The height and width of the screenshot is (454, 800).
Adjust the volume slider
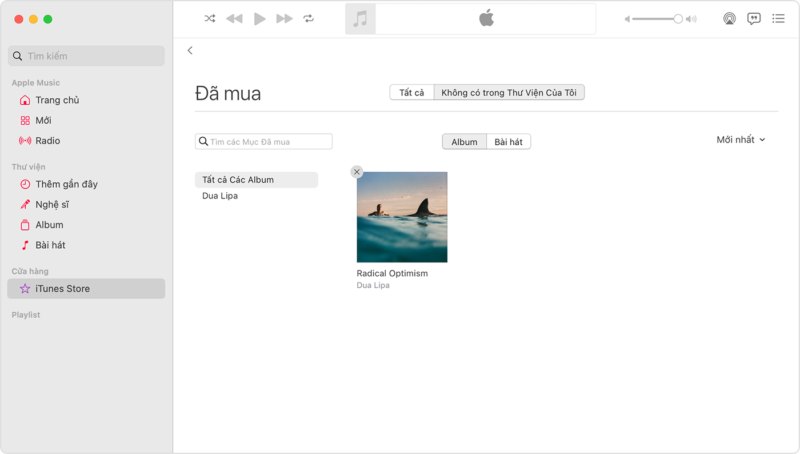pyautogui.click(x=660, y=19)
